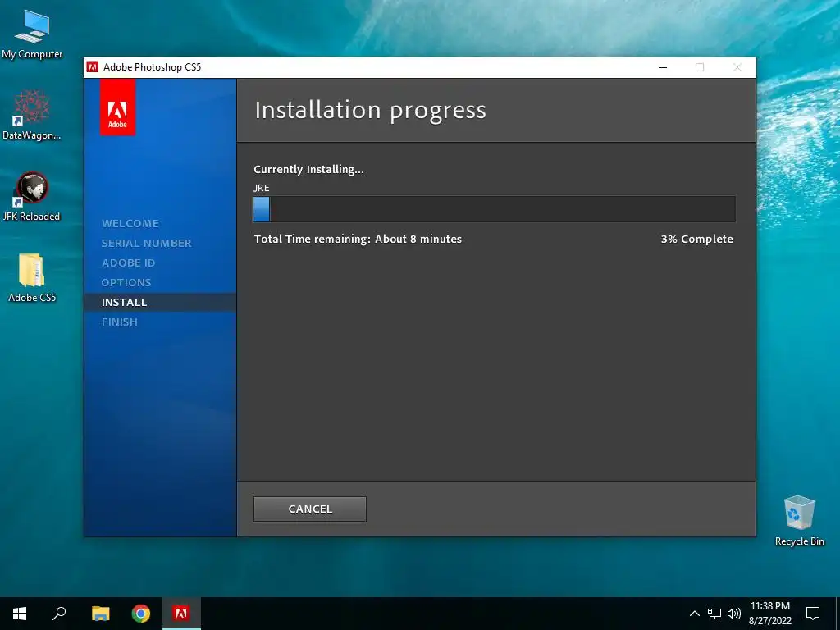Show hidden system tray icons

point(694,614)
